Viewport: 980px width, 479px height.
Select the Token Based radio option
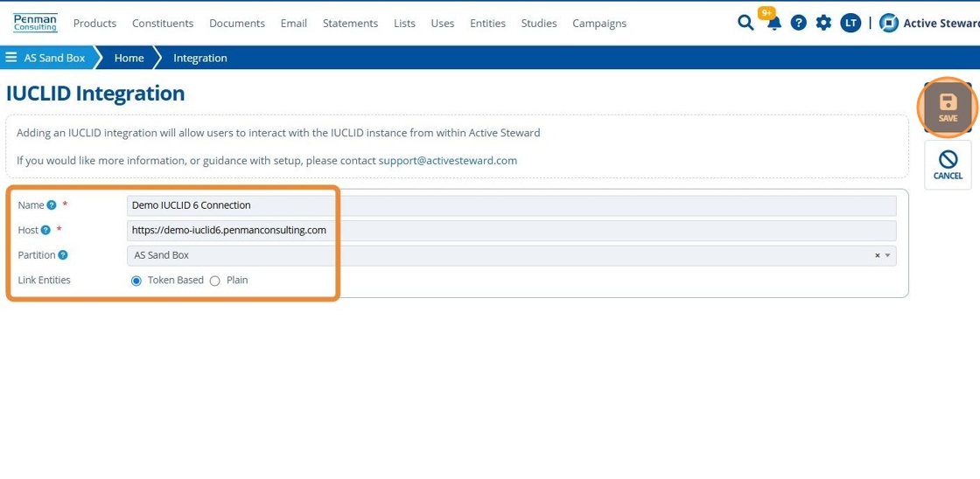click(136, 281)
